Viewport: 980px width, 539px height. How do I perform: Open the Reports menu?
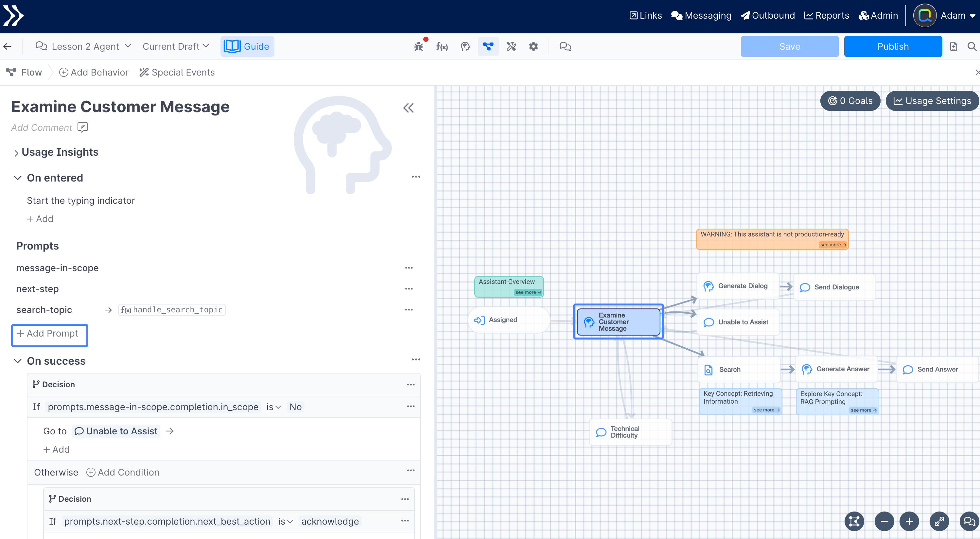[826, 16]
